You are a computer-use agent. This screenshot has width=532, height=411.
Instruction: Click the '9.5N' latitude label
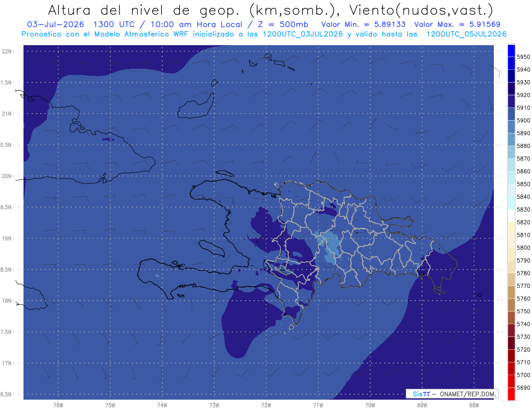pyautogui.click(x=6, y=207)
